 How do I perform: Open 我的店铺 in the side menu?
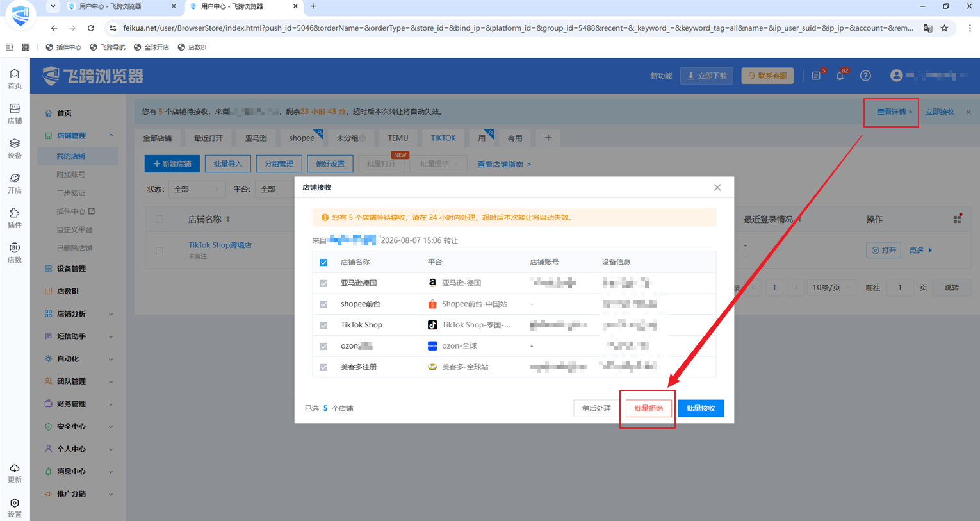[x=70, y=156]
